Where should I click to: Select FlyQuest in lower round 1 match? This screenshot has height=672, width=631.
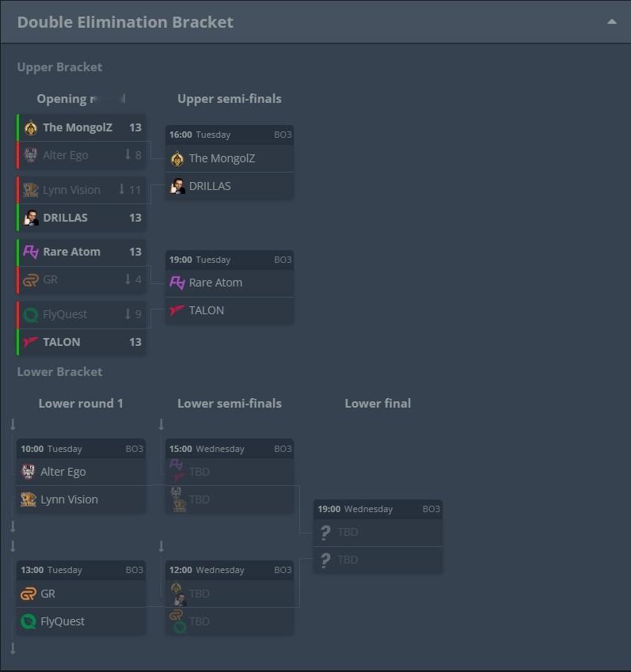[x=81, y=621]
